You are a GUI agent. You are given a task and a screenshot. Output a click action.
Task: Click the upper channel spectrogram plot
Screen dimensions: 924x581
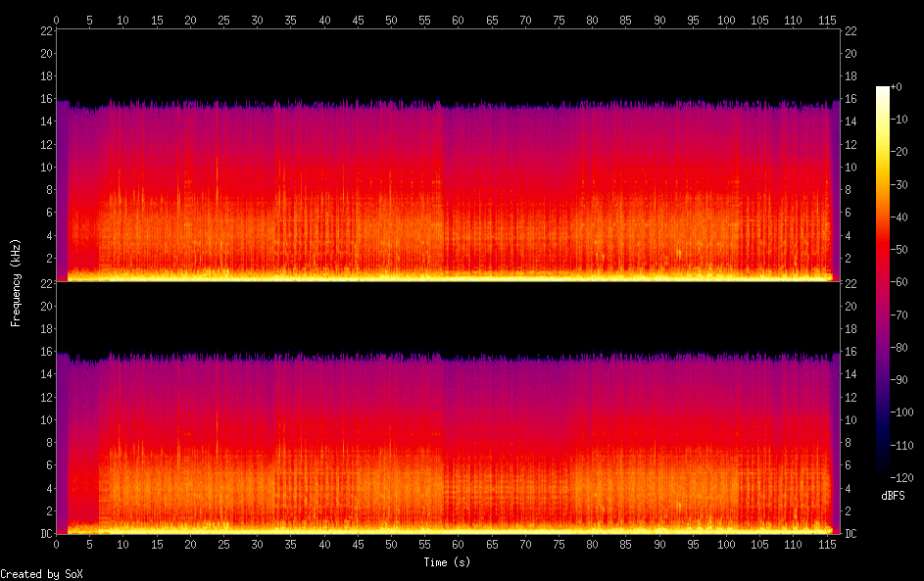pos(448,155)
